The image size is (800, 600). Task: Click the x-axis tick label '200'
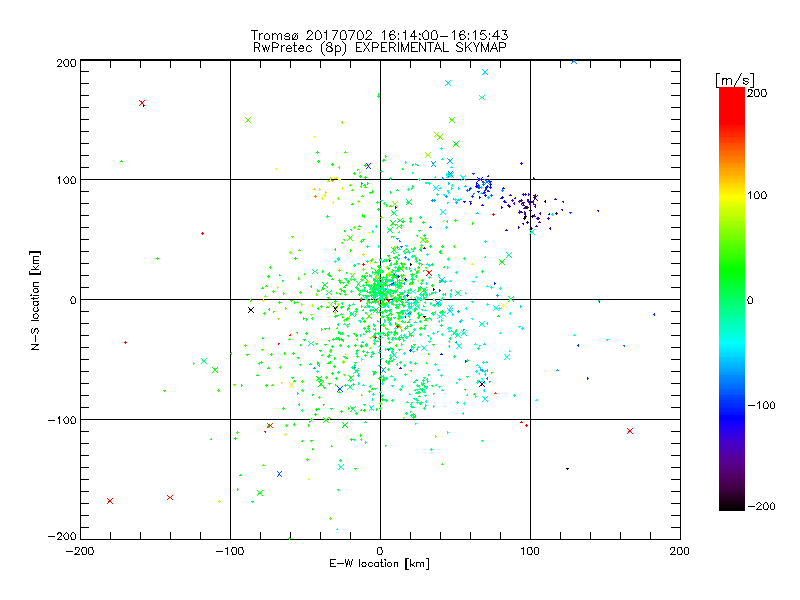679,551
